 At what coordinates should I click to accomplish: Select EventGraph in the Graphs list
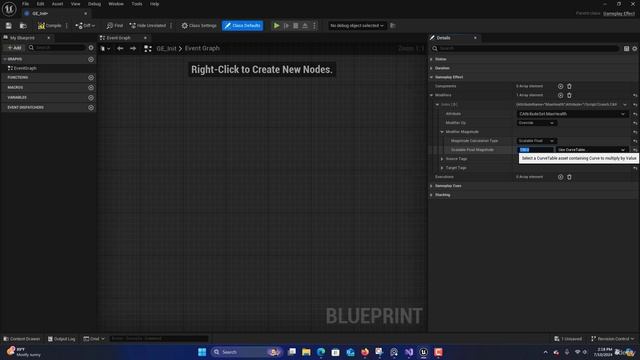(25, 68)
